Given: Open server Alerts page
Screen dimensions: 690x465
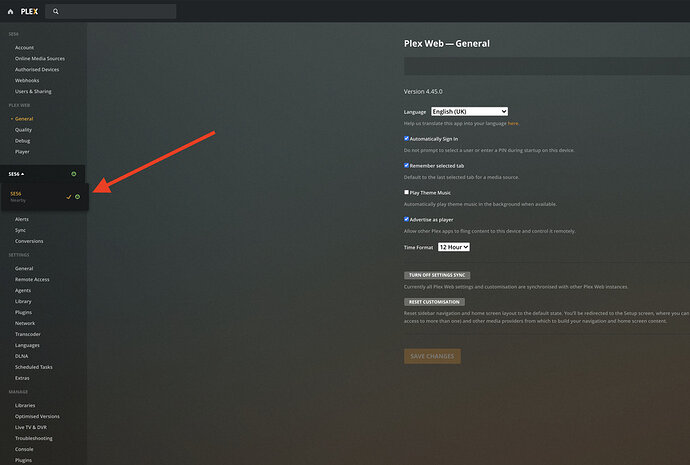Looking at the screenshot, I should [22, 219].
